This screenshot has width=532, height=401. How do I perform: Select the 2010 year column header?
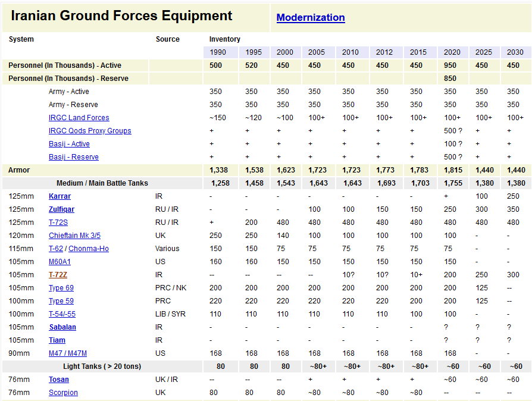[352, 52]
